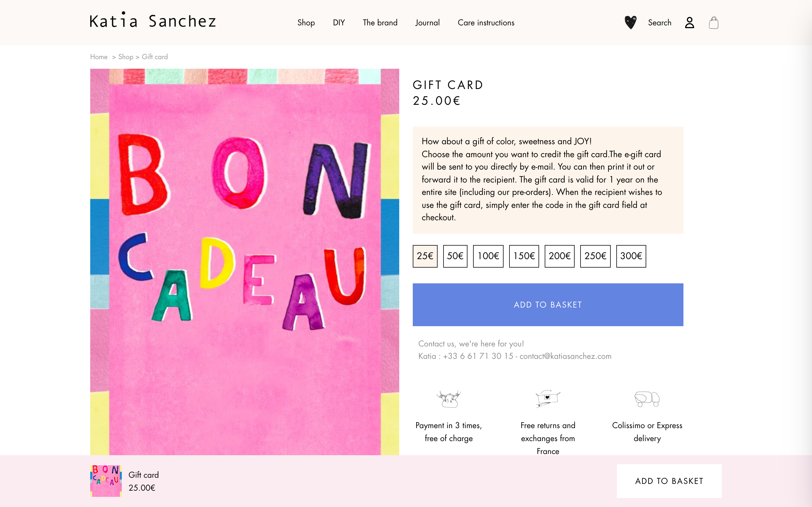This screenshot has width=812, height=507.
Task: Click the payment in 3 times icon
Action: [448, 399]
